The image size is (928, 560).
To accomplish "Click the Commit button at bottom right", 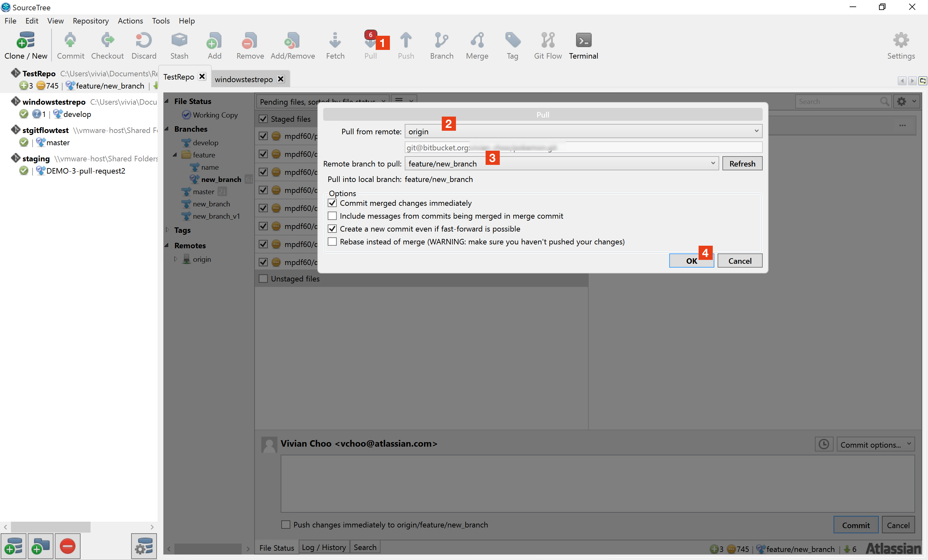I will (x=856, y=525).
